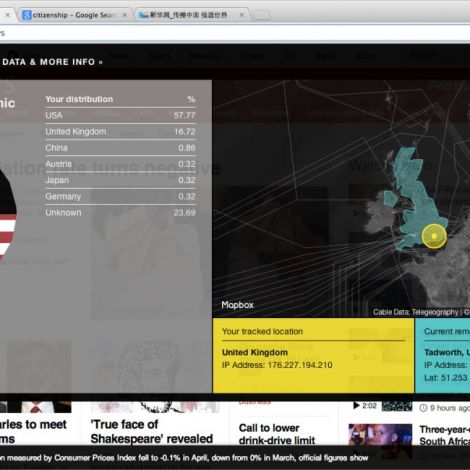Click the Consumer Prices Index news ticker
Viewport: 470px width, 470px height.
coord(184,458)
